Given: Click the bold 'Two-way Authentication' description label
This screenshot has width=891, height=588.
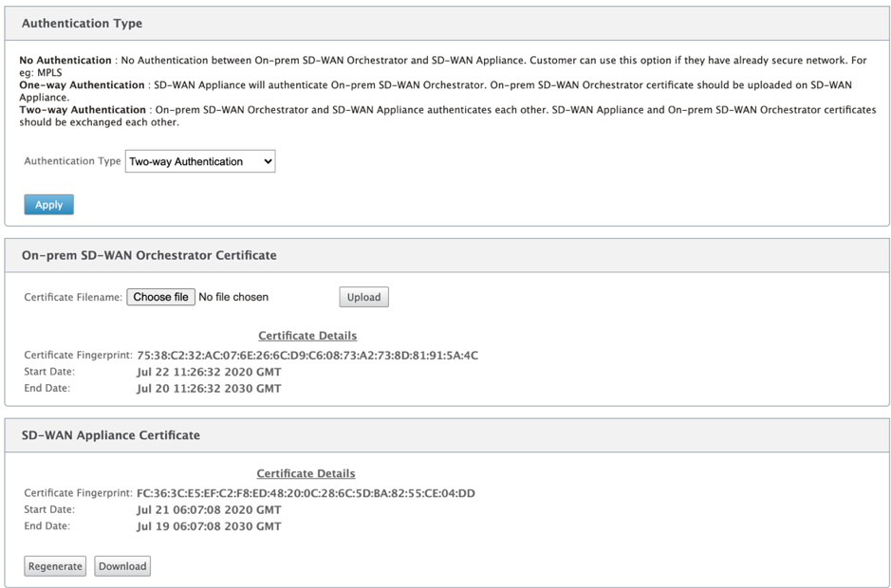Looking at the screenshot, I should click(x=83, y=110).
